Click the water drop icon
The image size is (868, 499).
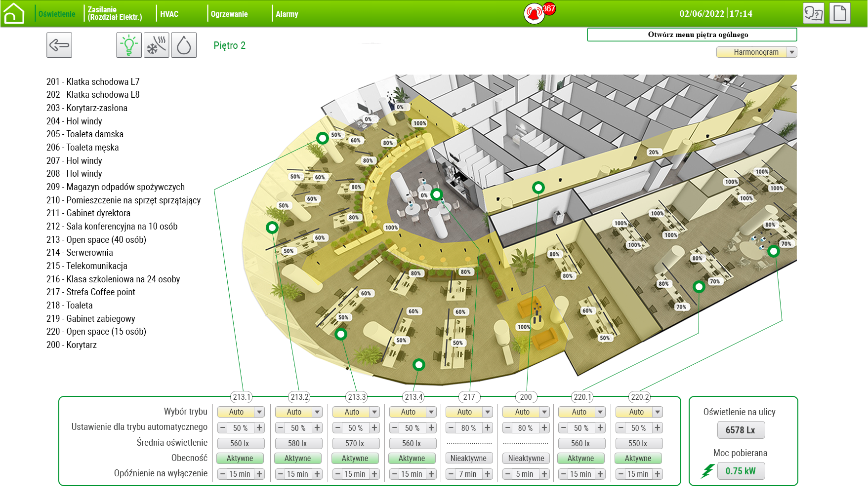click(x=184, y=45)
